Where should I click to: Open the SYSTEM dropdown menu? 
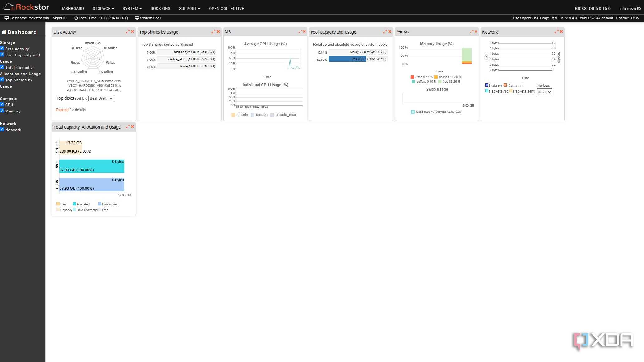click(132, 9)
